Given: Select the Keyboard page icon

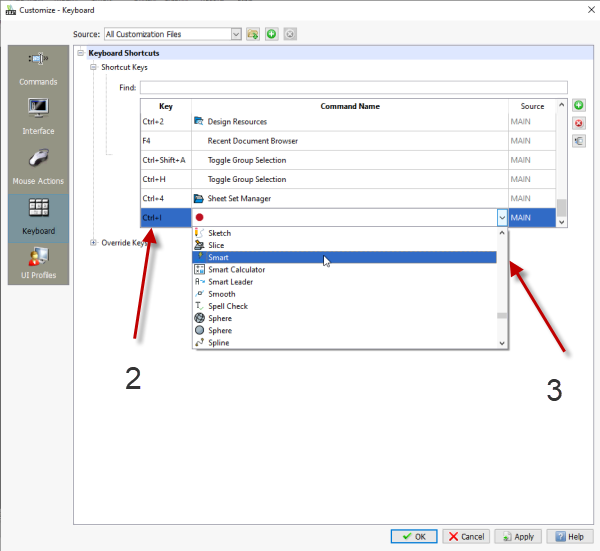Looking at the screenshot, I should pyautogui.click(x=38, y=208).
